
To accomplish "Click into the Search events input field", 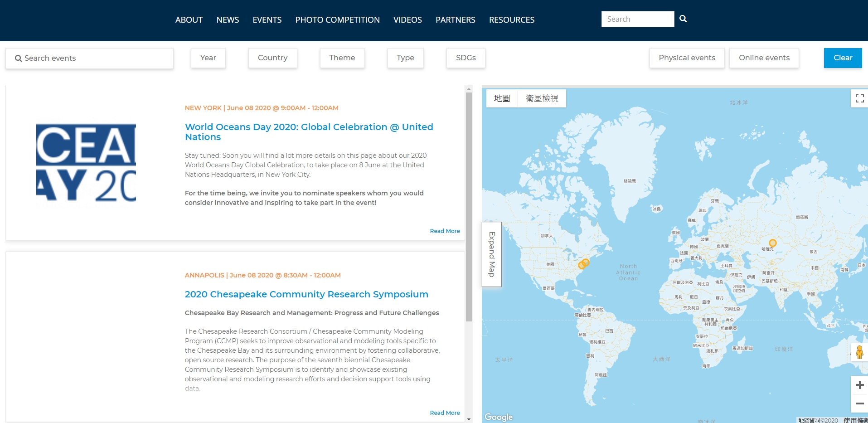I will pyautogui.click(x=89, y=58).
